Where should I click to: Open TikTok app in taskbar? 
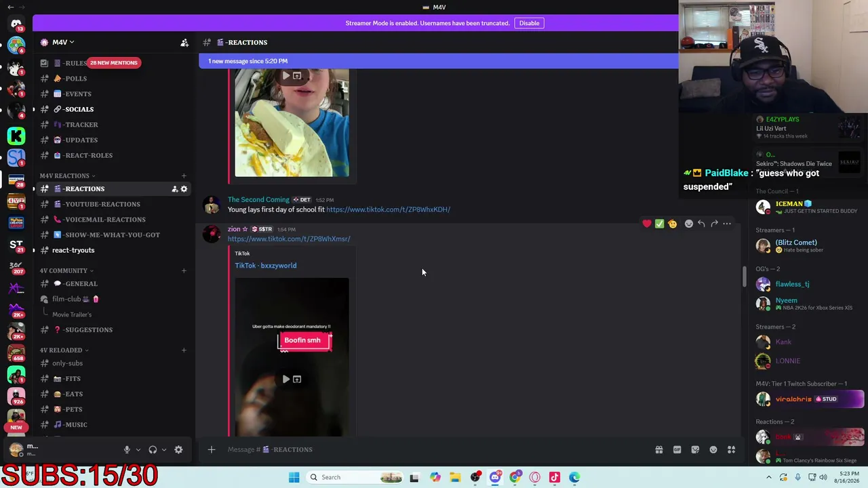[555, 477]
